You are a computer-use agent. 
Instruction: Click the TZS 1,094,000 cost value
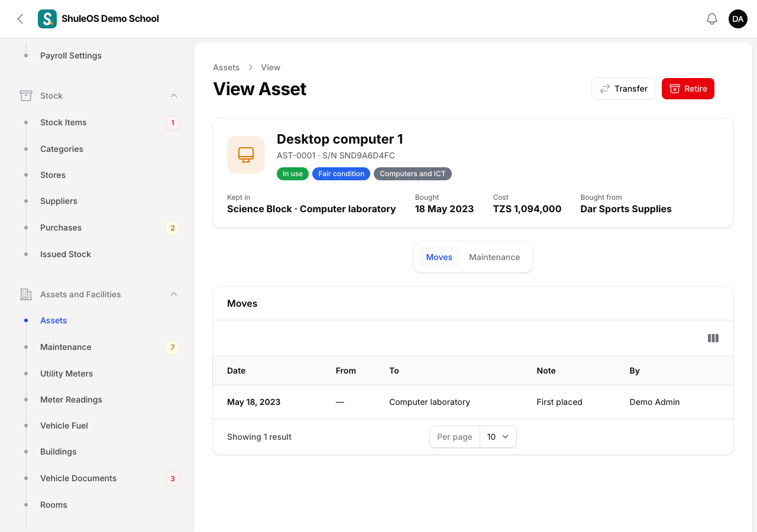527,209
